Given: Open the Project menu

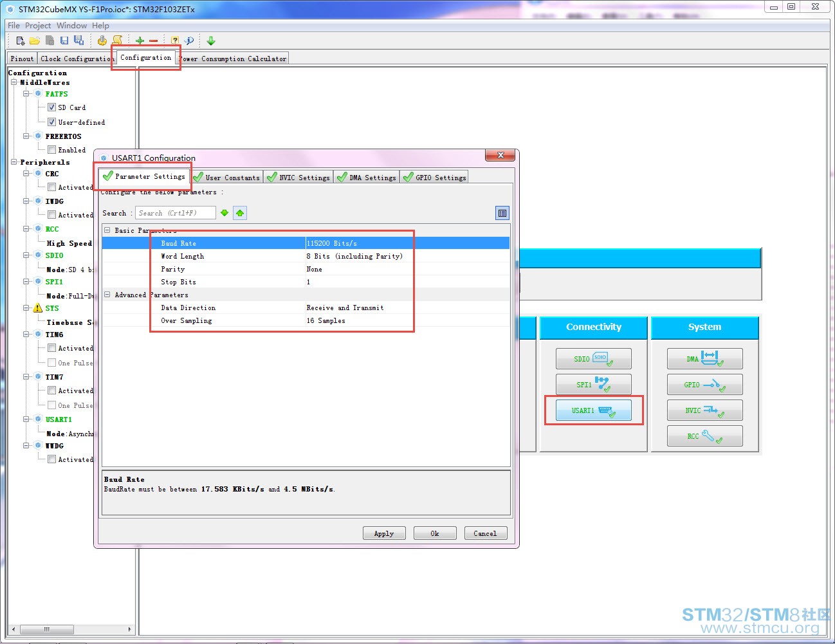Looking at the screenshot, I should (38, 26).
